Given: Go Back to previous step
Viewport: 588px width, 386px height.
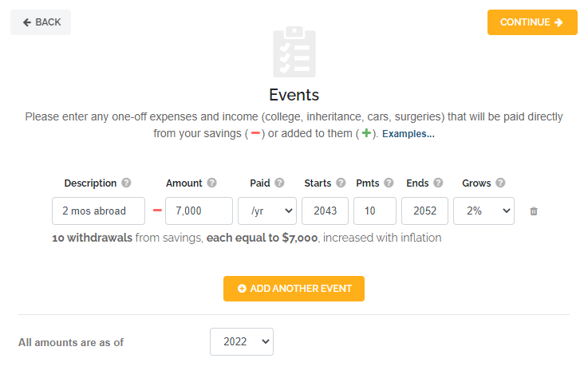Looking at the screenshot, I should tap(41, 22).
